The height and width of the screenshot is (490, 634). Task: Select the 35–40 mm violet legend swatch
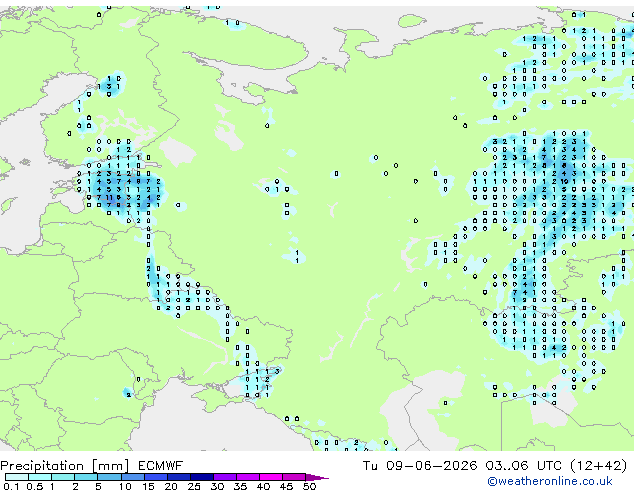[x=248, y=477]
